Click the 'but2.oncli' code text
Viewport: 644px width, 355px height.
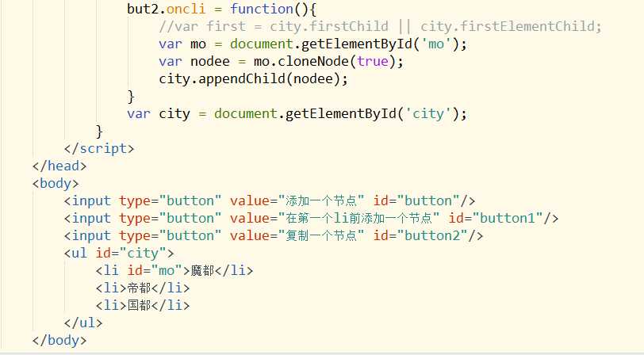pos(166,9)
